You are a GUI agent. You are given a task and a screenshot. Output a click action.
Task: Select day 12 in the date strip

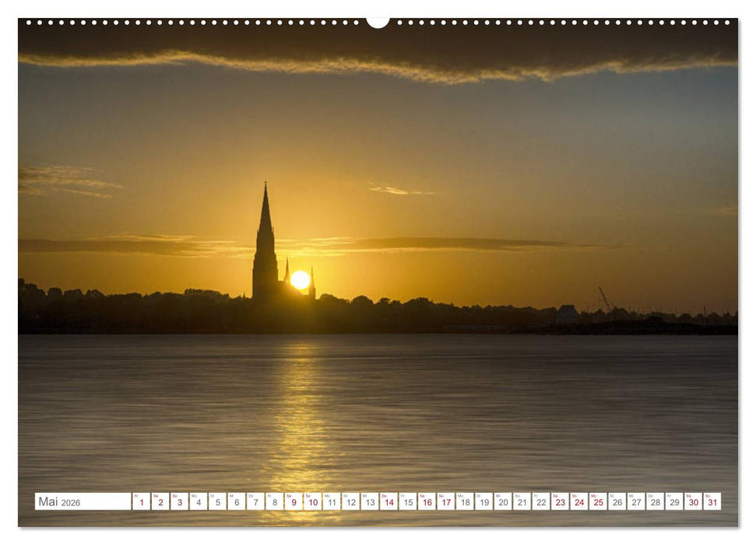click(350, 501)
